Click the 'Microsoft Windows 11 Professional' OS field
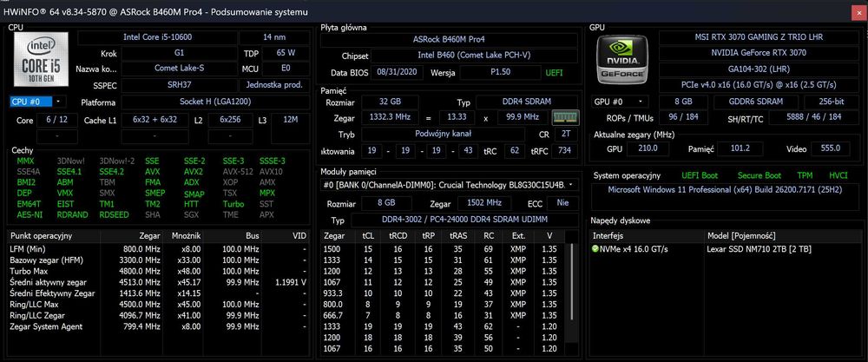This screenshot has width=868, height=362. click(725, 196)
